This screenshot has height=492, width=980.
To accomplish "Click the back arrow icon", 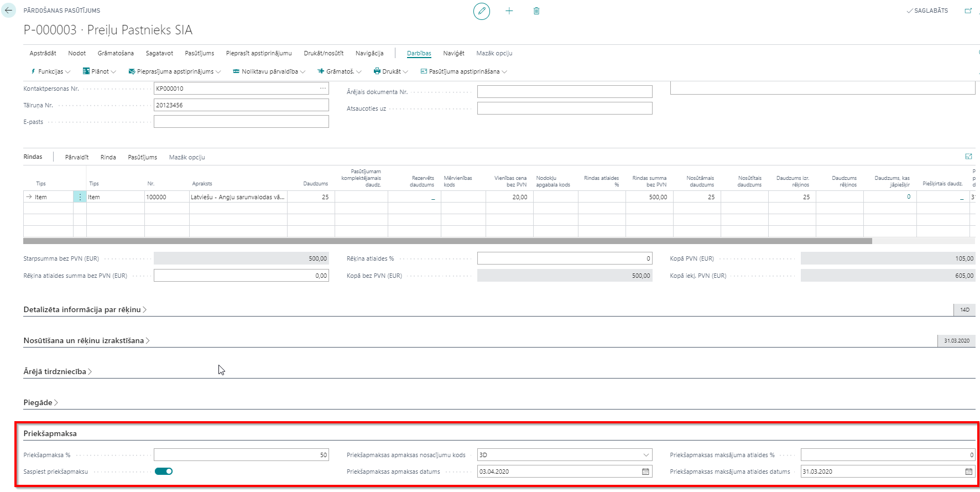I will pos(8,11).
